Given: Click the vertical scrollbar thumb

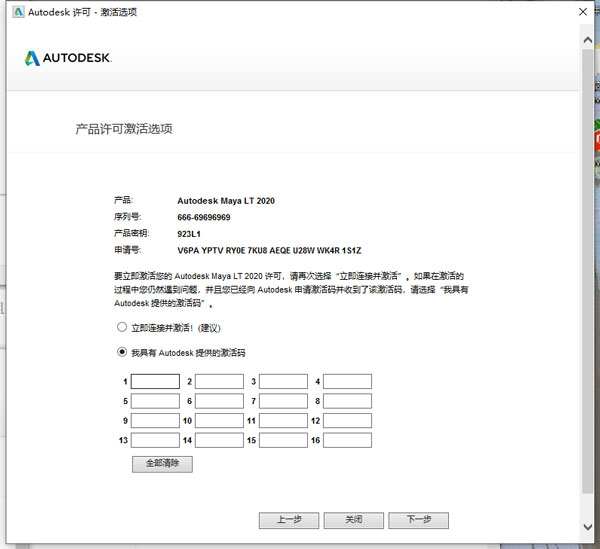Looking at the screenshot, I should pyautogui.click(x=588, y=271).
